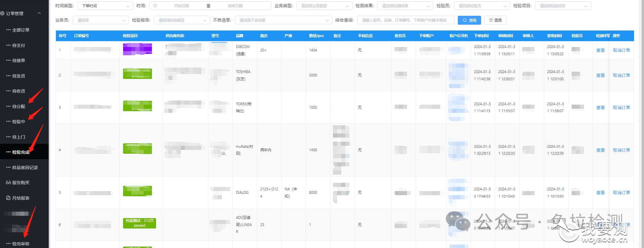Screen dimensions: 644x248
Task: Switch to 检验中 orders
Action: pyautogui.click(x=19, y=122)
